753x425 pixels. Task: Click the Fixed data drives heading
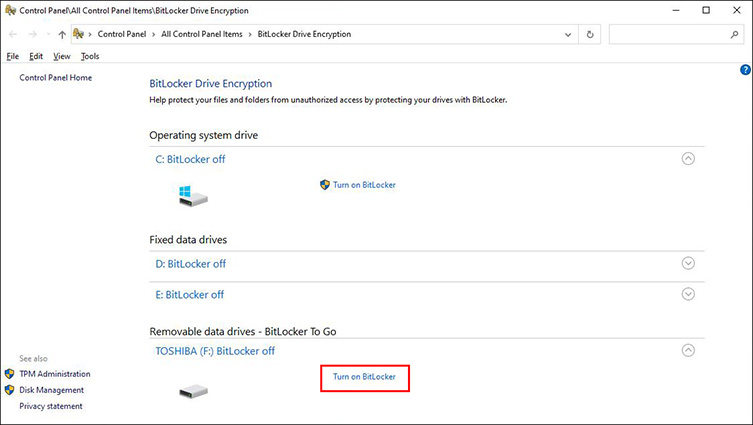click(x=188, y=240)
